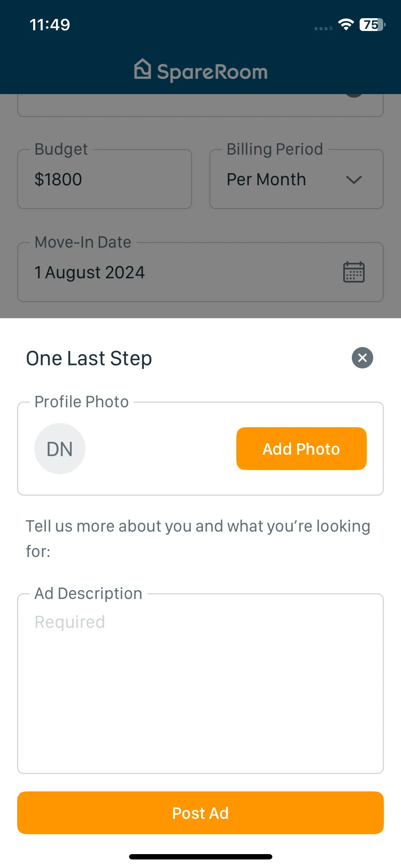Viewport: 401px width, 868px height.
Task: Tap the partially hidden field above Budget
Action: click(200, 105)
